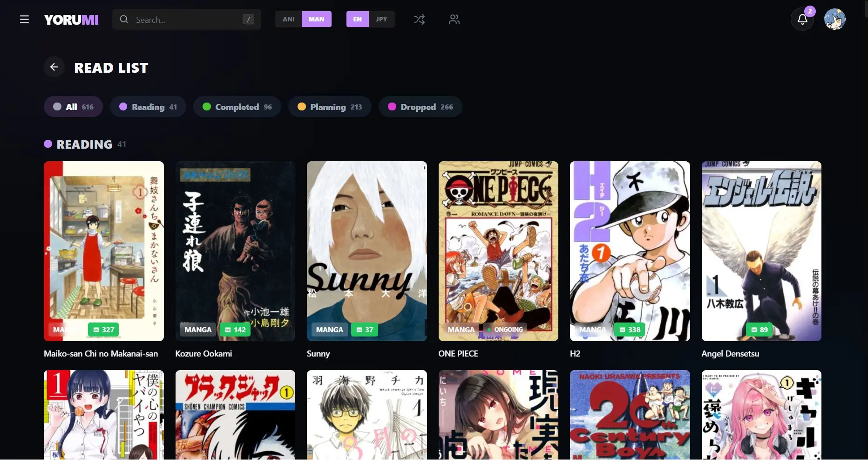Select the Completed 96 filter tab

pos(237,107)
